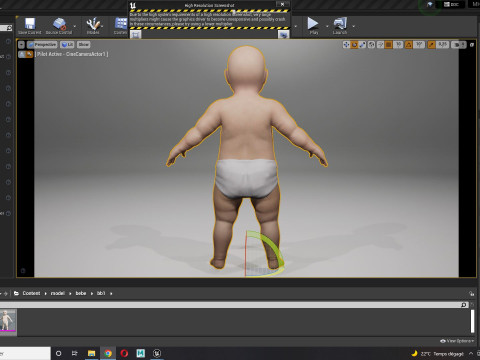Toggle the content browser lock icon
480x360 pixels.
[471, 294]
